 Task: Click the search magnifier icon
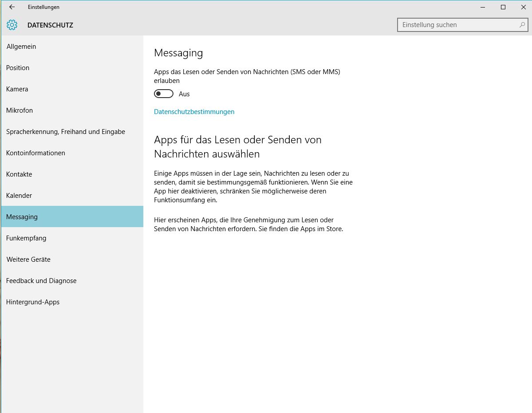(522, 25)
